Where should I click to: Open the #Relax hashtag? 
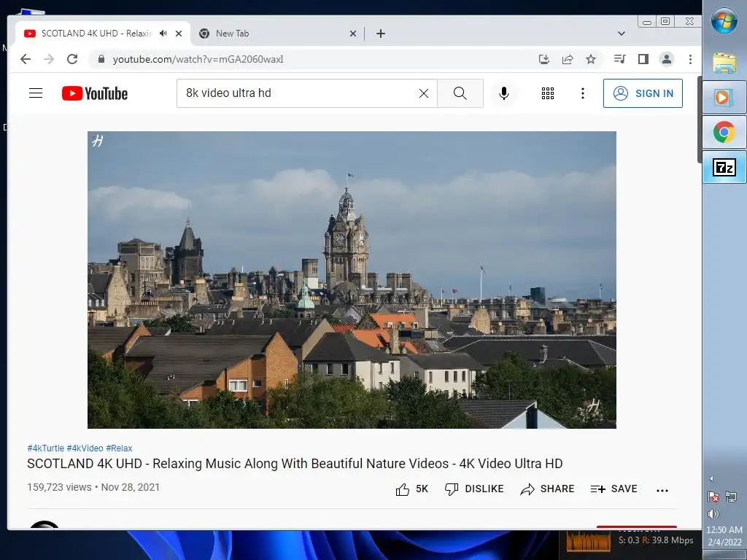(119, 448)
